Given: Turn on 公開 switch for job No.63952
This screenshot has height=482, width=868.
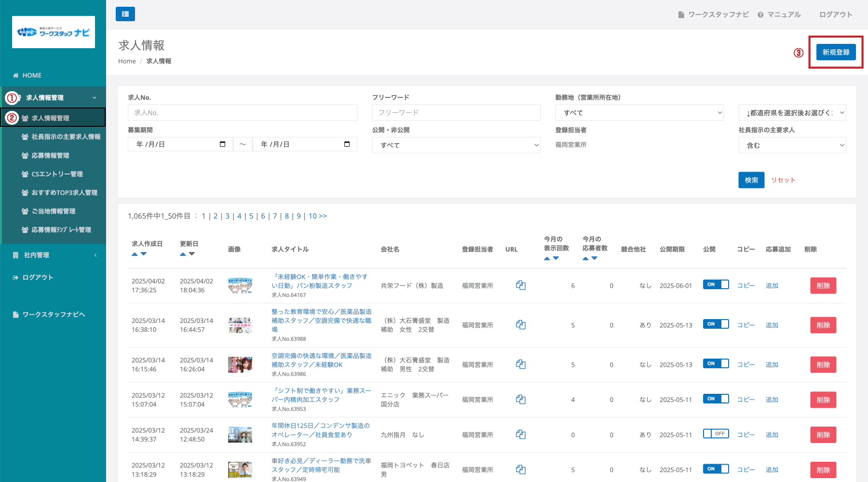Looking at the screenshot, I should click(716, 434).
